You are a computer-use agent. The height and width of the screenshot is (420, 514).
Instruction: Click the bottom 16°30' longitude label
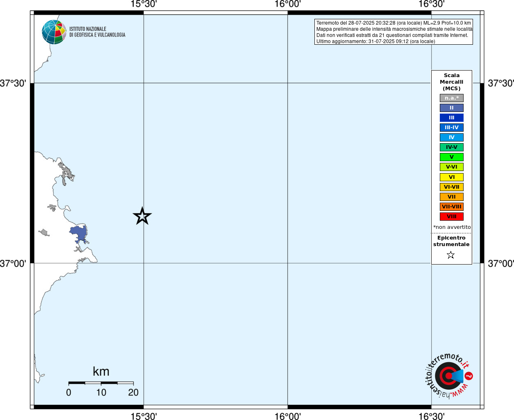(431, 416)
